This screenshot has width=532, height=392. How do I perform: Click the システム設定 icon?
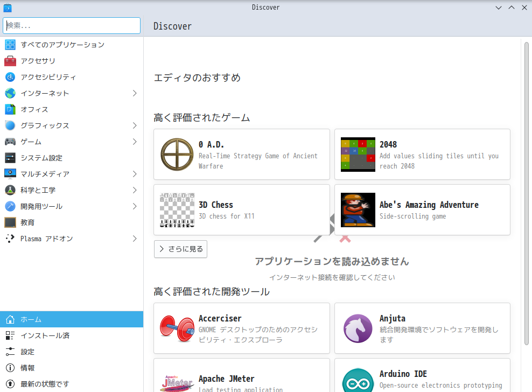[10, 158]
